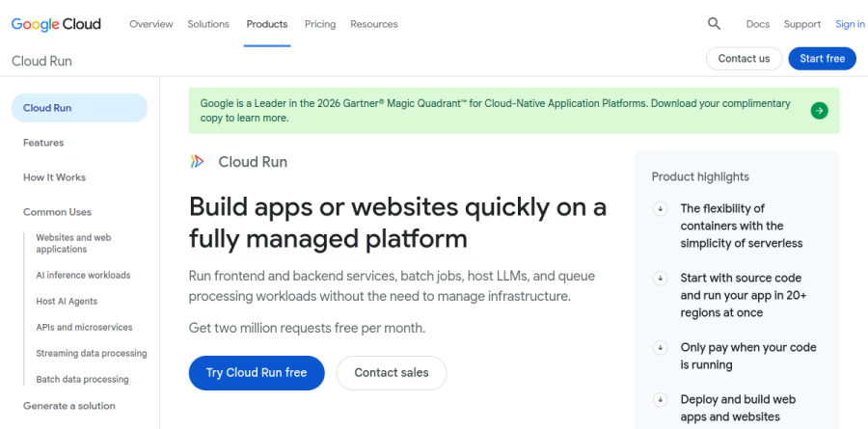Viewport: 868px width, 429px height.
Task: Click the 'Product highlights' heading
Action: [x=700, y=176]
